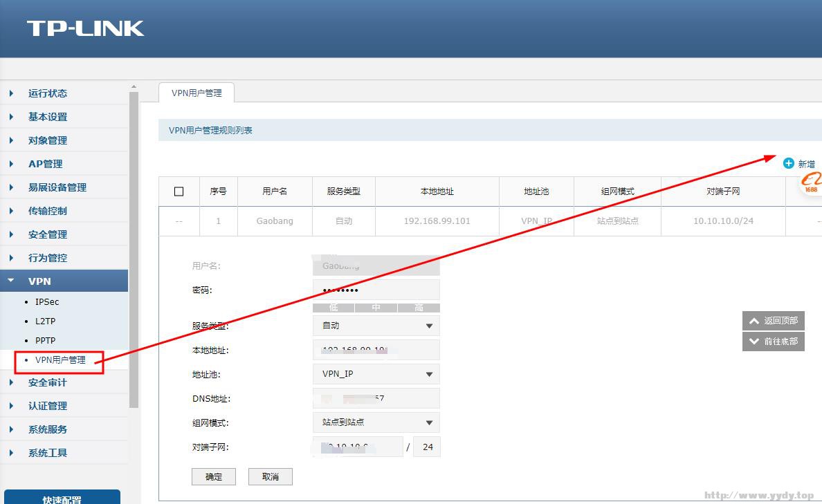Image resolution: width=822 pixels, height=504 pixels.
Task: Click the 密码 password field
Action: (x=376, y=290)
